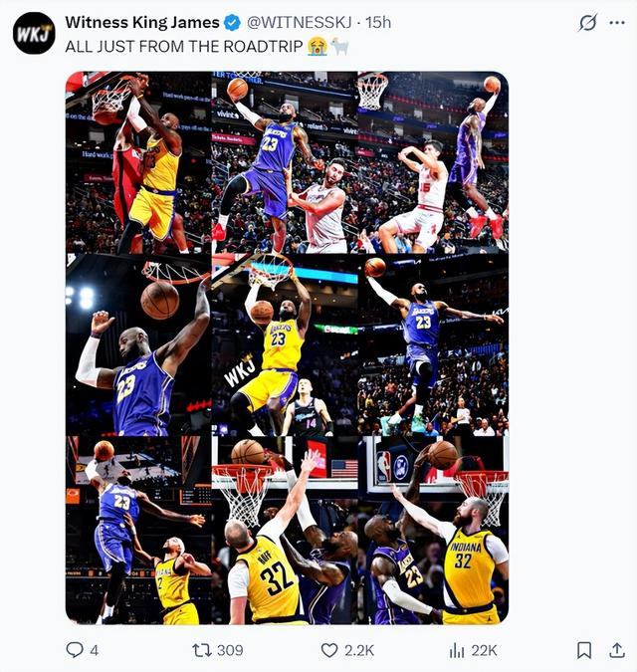637x672 pixels.
Task: Click the blue verified badge
Action: point(232,23)
